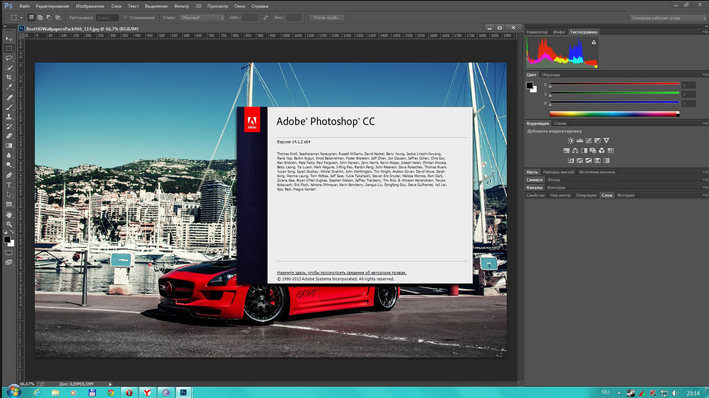Click Windows Start button on taskbar
Screen dimensions: 709x398
(x=13, y=392)
